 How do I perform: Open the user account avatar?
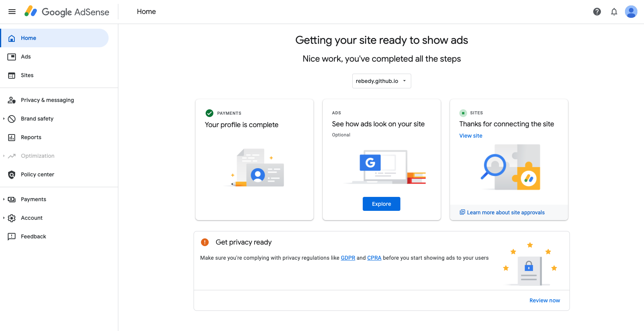tap(631, 12)
